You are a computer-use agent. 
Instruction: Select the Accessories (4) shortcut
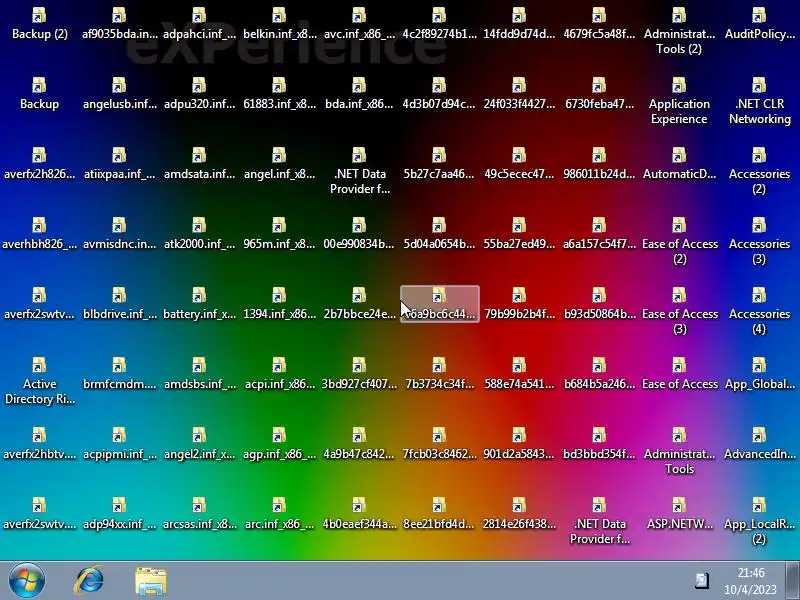[759, 310]
